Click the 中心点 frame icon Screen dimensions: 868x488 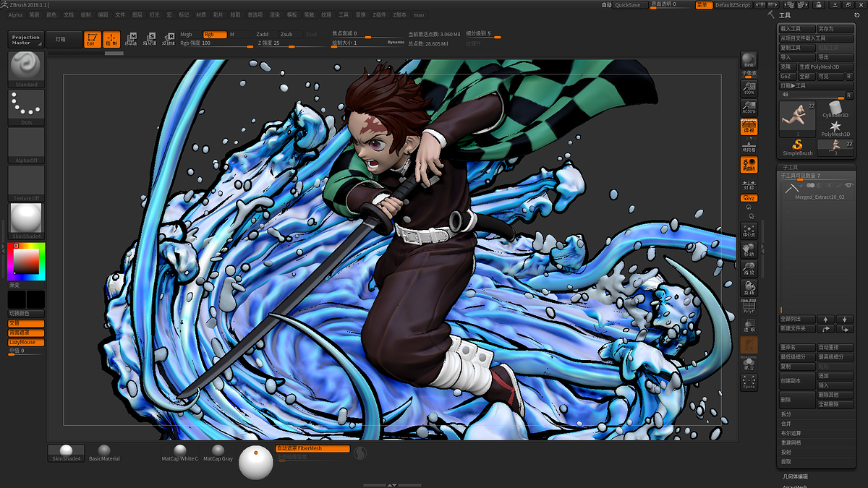coord(749,231)
